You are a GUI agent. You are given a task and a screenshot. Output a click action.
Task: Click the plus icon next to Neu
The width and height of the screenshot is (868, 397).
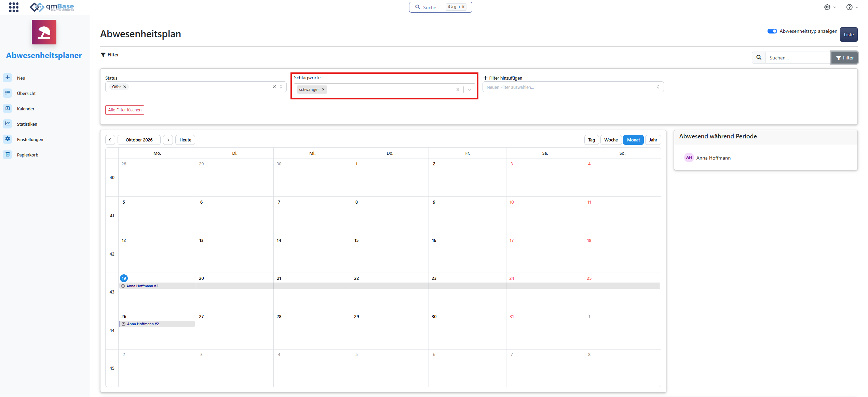8,78
